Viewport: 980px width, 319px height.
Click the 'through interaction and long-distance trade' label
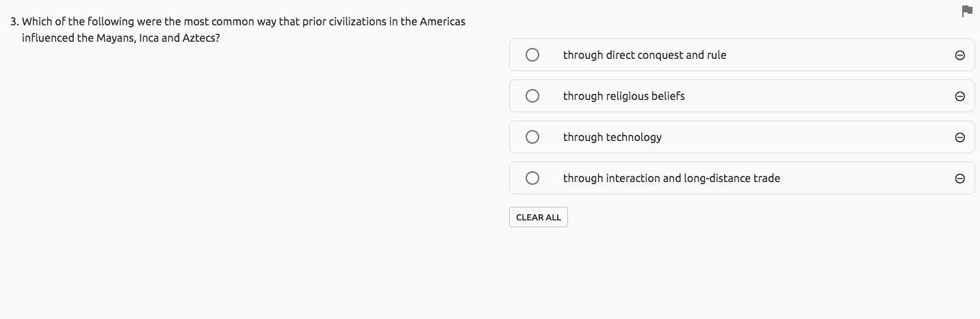point(671,178)
